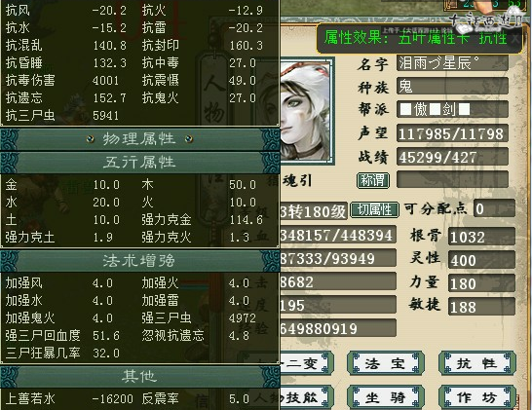Click the character portrait image
The height and width of the screenshot is (410, 532).
point(305,111)
